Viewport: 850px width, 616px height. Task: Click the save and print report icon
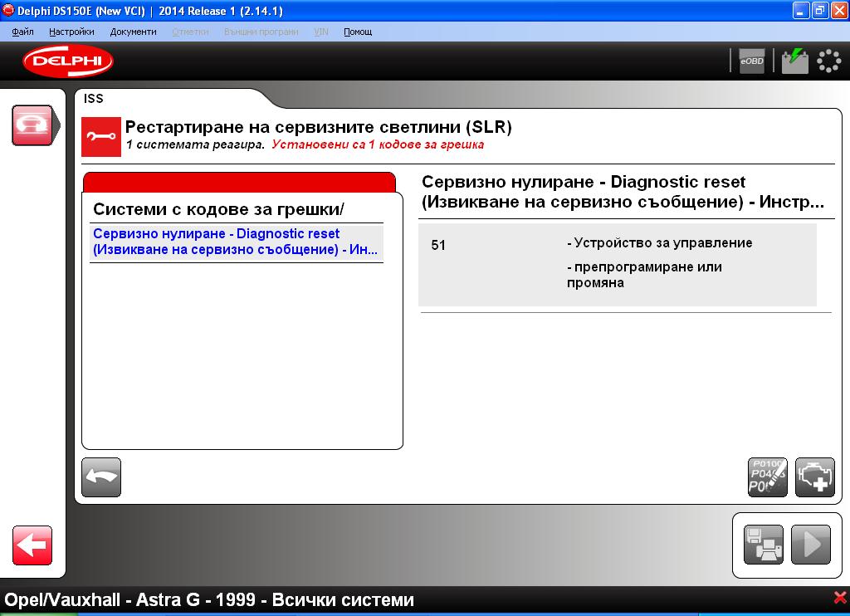764,545
